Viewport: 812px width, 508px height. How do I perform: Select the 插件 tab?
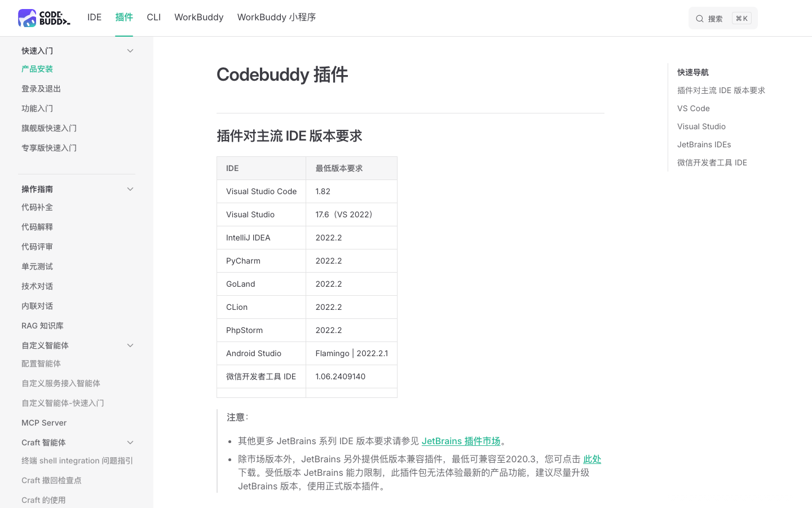pos(124,17)
